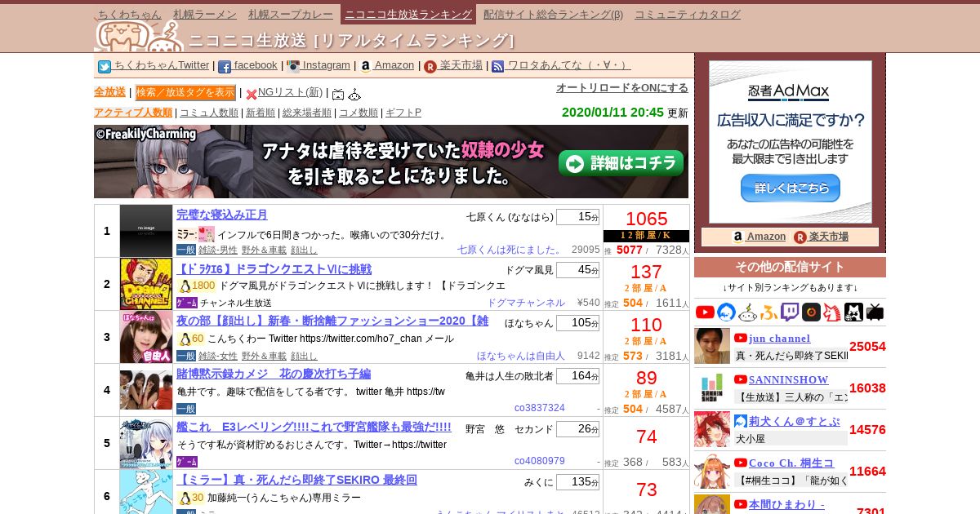Turn on auto reload (オートリロードをONにする)
The height and width of the screenshot is (514, 980).
(x=622, y=88)
